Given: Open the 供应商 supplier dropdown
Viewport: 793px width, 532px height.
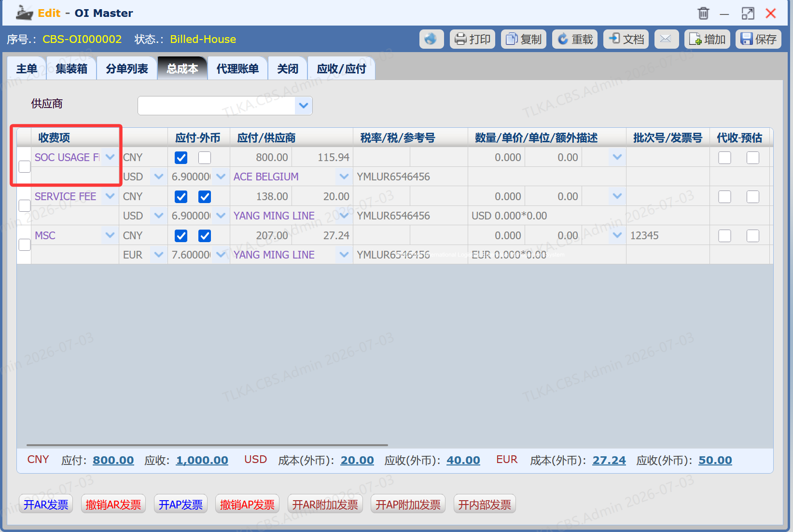Looking at the screenshot, I should coord(304,106).
